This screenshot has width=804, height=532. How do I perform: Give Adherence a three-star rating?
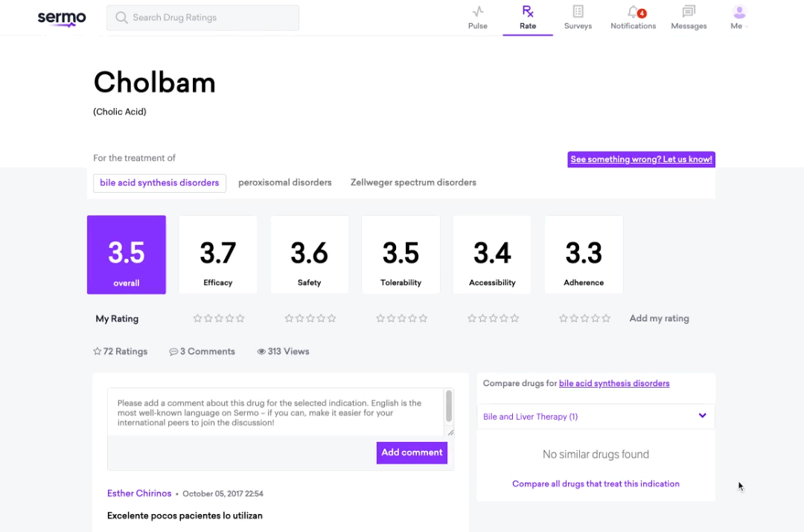584,318
